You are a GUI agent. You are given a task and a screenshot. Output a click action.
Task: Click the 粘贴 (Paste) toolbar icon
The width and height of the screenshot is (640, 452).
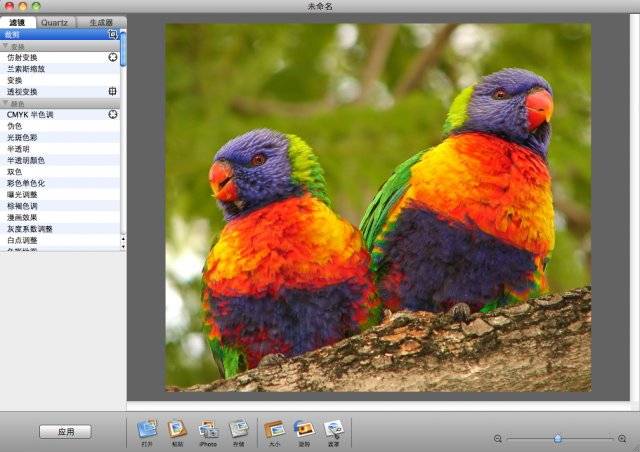pyautogui.click(x=177, y=429)
